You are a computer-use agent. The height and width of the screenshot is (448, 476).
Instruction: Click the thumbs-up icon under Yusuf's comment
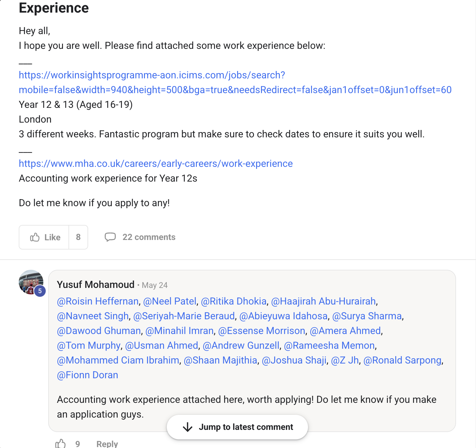pyautogui.click(x=60, y=444)
